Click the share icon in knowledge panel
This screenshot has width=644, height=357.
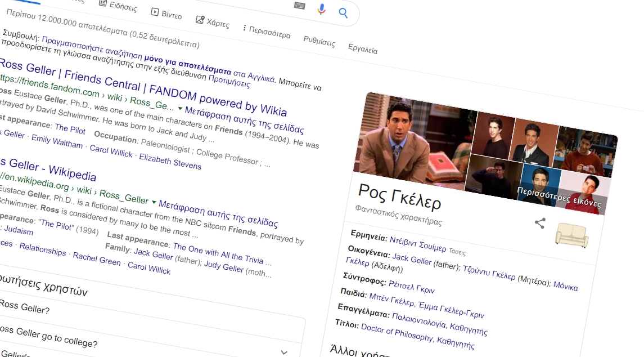pyautogui.click(x=539, y=223)
